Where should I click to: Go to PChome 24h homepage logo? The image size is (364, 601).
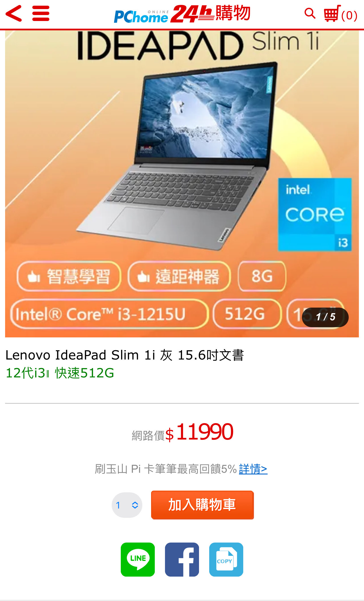(x=182, y=14)
